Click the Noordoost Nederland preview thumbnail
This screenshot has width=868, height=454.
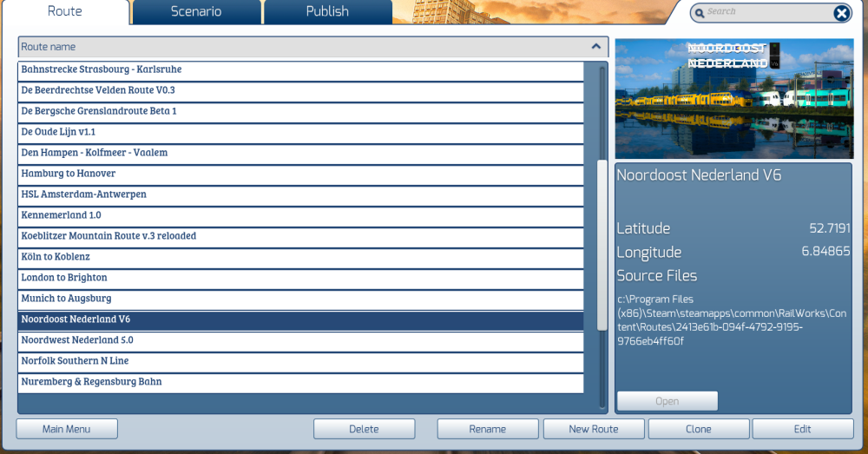pyautogui.click(x=733, y=98)
